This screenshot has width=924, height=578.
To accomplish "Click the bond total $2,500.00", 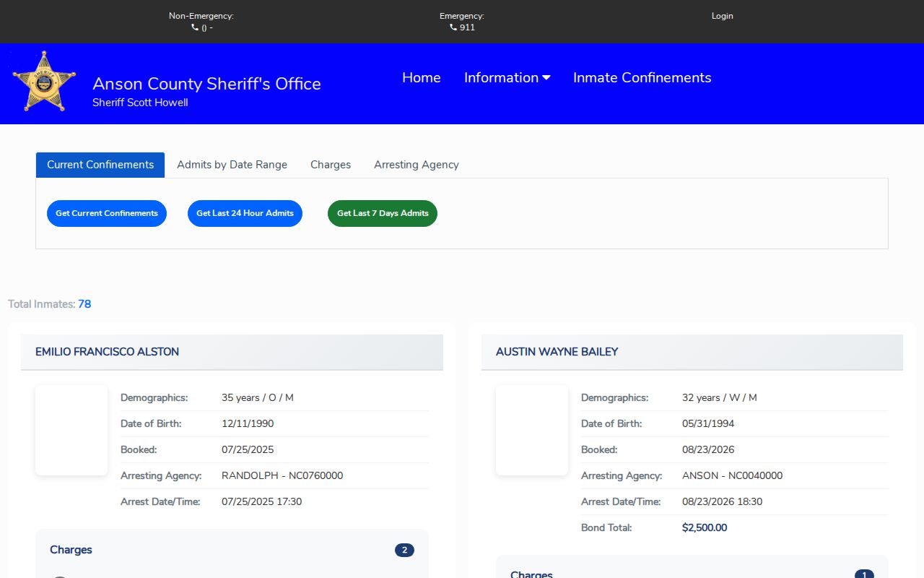I will tap(705, 527).
